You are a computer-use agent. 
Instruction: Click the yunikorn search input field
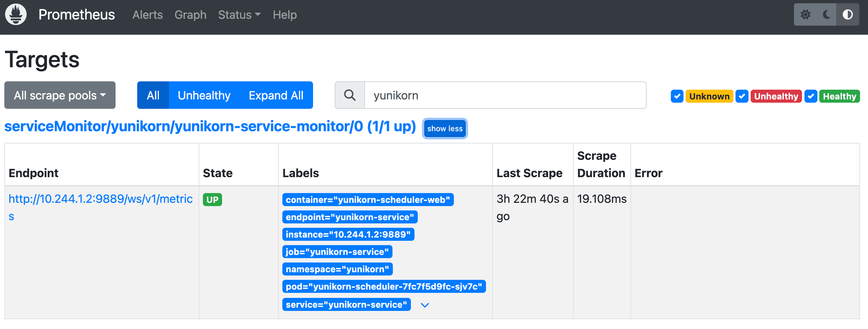(505, 95)
